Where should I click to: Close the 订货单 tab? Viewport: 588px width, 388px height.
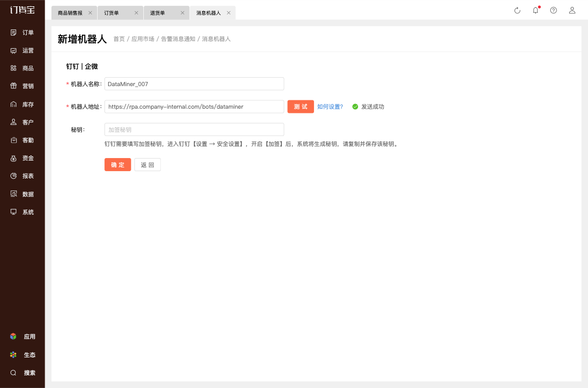[x=136, y=13]
